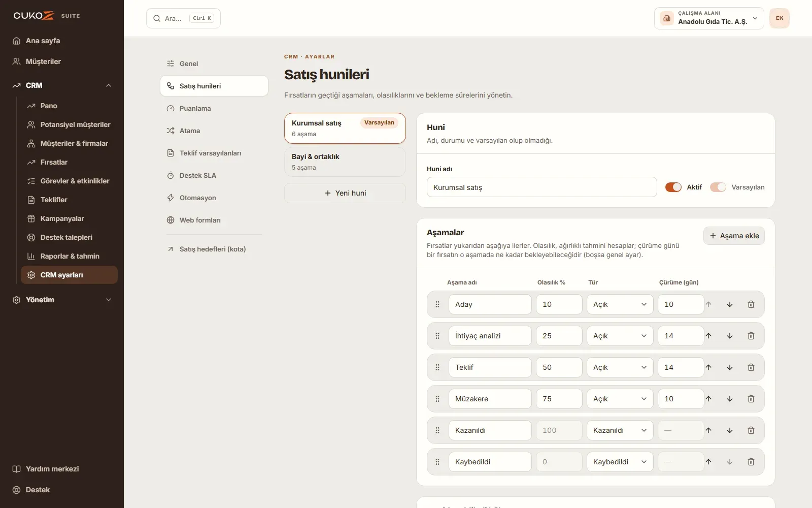Image resolution: width=812 pixels, height=508 pixels.
Task: Delete the Müzakere stage
Action: point(751,399)
